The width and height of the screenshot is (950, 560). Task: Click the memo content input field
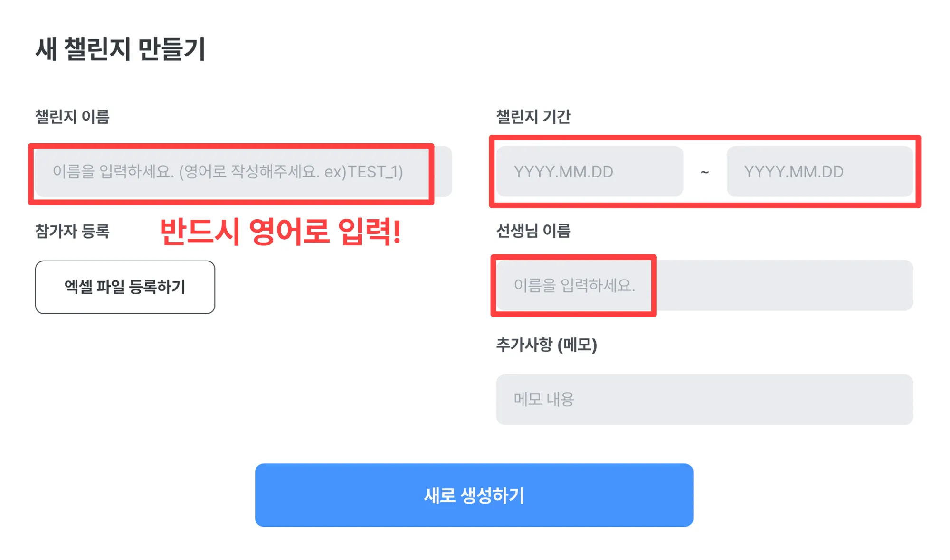tap(704, 400)
